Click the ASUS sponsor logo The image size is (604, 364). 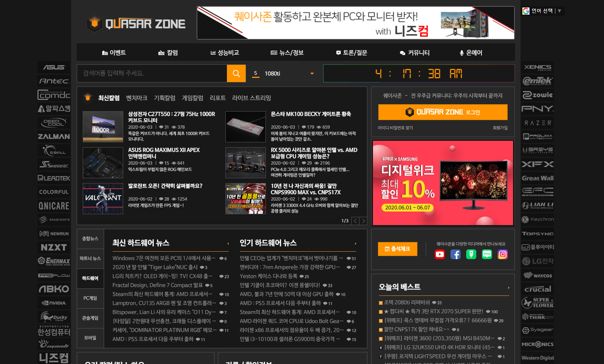tap(54, 67)
